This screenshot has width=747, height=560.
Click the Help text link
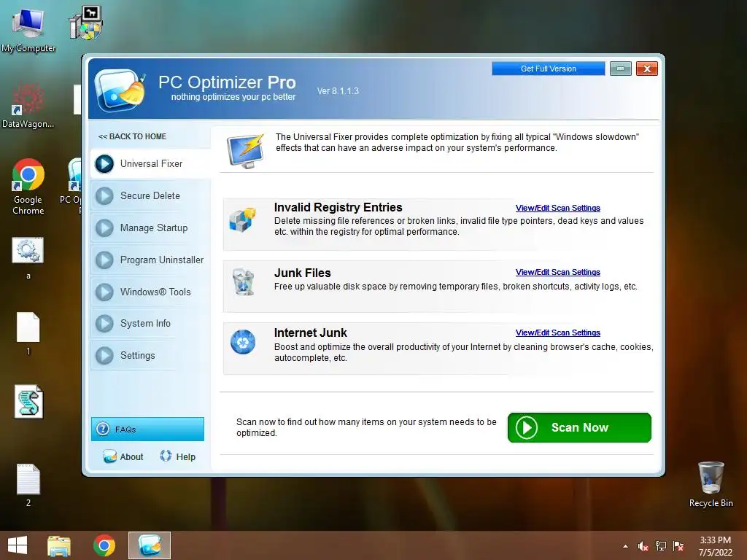click(x=186, y=457)
